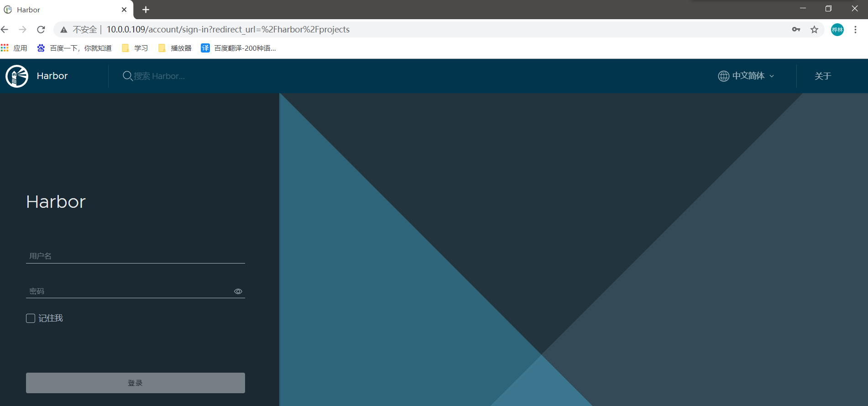Viewport: 868px width, 406px height.
Task: Open 百度一下，你就知道 bookmark
Action: pyautogui.click(x=74, y=48)
